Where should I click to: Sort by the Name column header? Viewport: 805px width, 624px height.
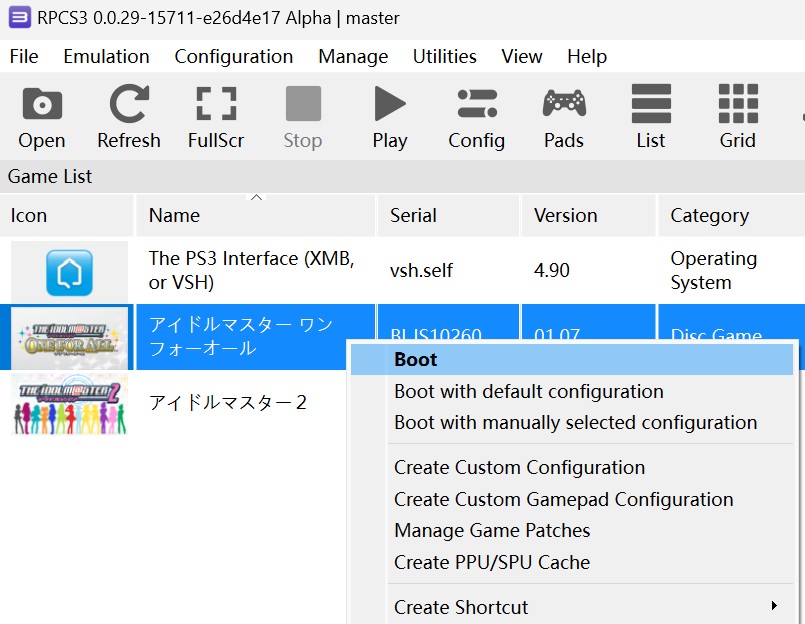[x=256, y=215]
